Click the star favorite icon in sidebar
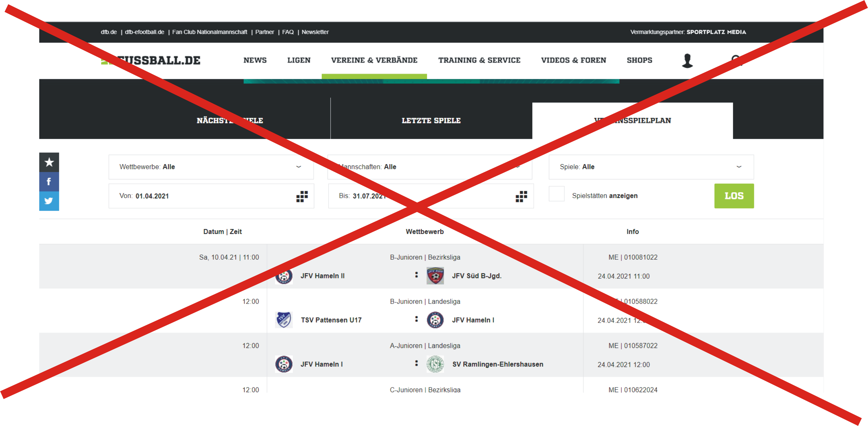 click(49, 162)
